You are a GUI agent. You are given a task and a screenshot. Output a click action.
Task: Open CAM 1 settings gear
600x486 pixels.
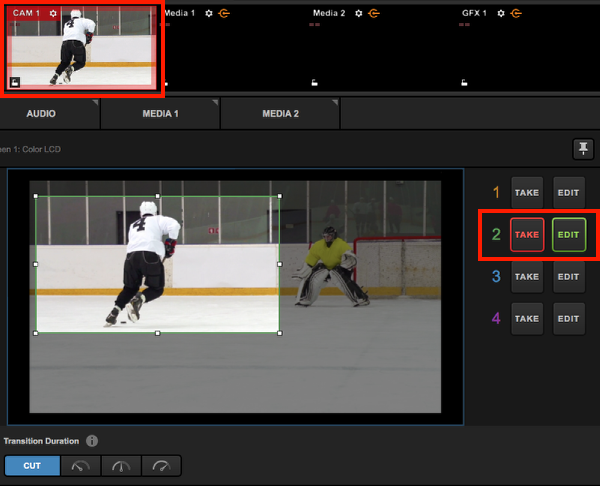tap(53, 13)
